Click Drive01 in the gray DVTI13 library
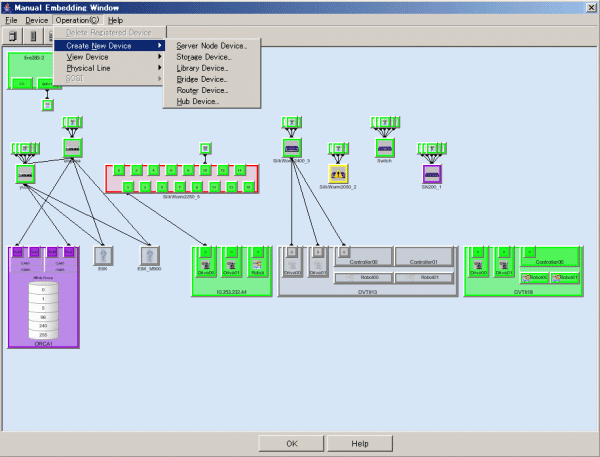This screenshot has height=457, width=600. (318, 262)
